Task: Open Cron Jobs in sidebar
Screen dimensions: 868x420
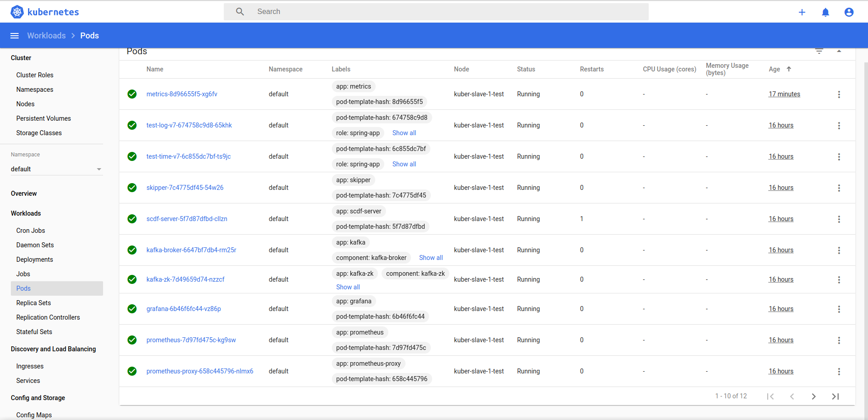Action: tap(31, 231)
